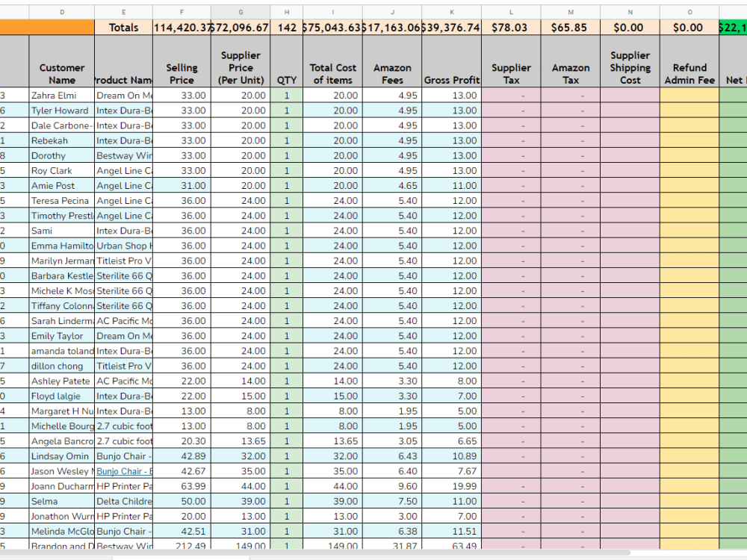Click the horizontal scrollbar at the bottom
Image resolution: width=747 pixels, height=560 pixels.
pos(314,553)
